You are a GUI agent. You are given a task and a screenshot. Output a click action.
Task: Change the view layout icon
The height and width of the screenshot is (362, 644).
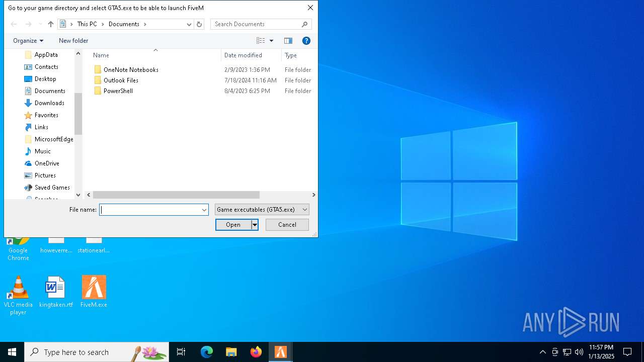click(261, 41)
